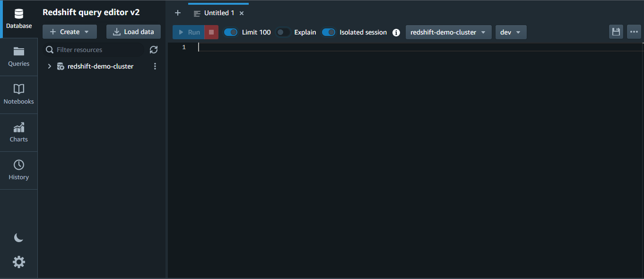
Task: Save the query with the disk icon
Action: click(616, 32)
